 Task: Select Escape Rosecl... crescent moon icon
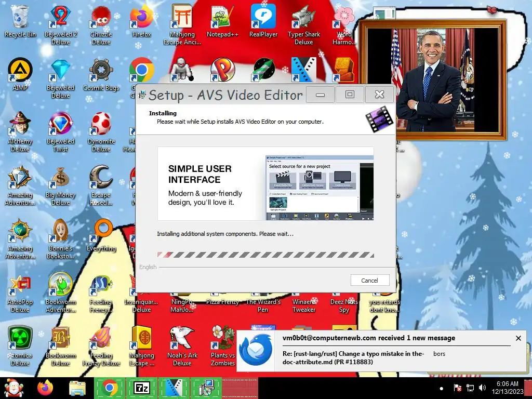(101, 185)
